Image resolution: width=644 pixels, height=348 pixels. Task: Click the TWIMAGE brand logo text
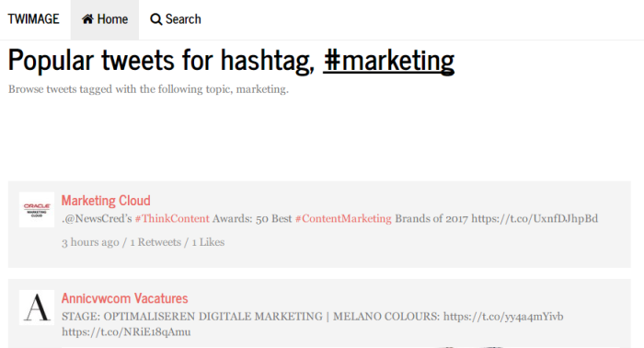[34, 19]
